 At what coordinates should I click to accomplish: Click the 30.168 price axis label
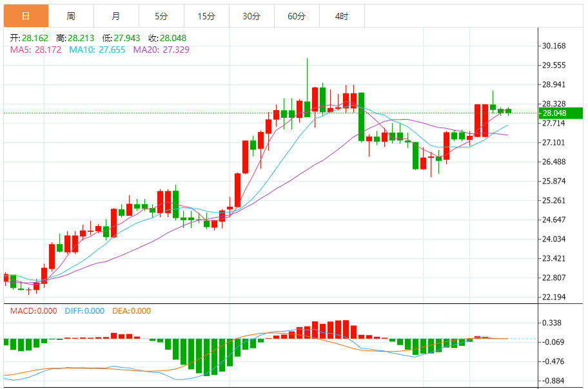tap(554, 46)
